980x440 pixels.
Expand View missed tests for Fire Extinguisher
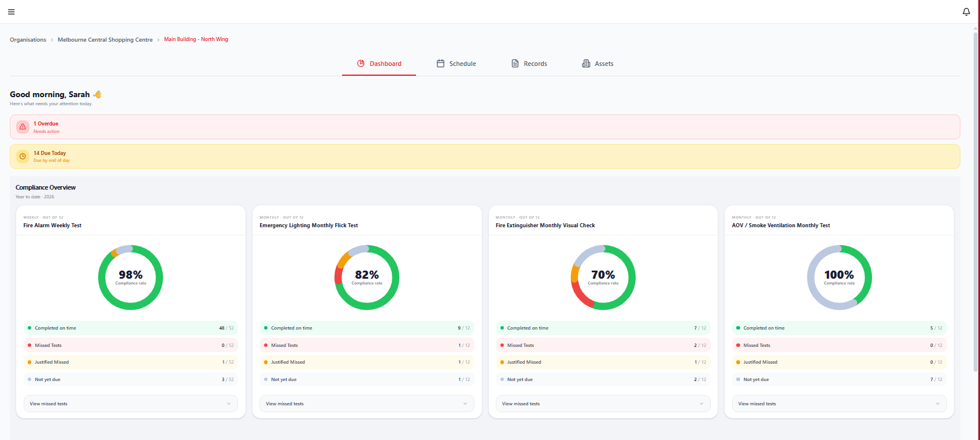coord(603,404)
